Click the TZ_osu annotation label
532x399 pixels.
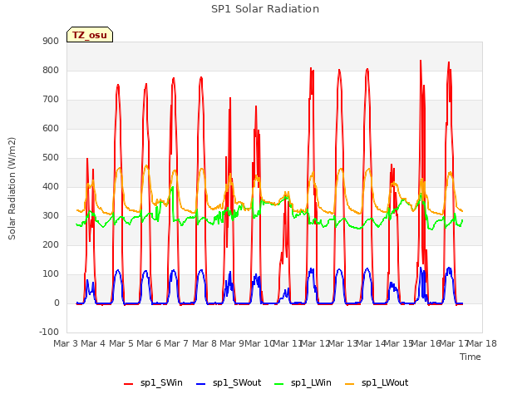[x=90, y=35]
